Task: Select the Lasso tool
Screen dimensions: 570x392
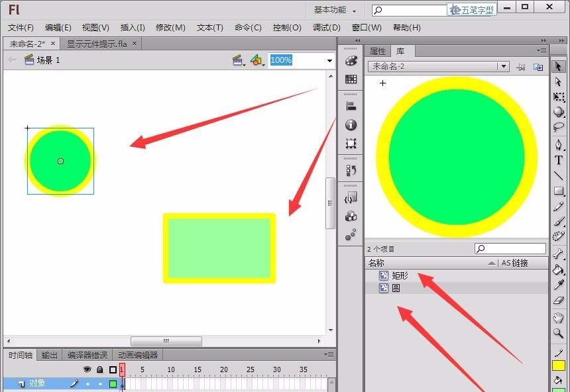Action: click(559, 126)
